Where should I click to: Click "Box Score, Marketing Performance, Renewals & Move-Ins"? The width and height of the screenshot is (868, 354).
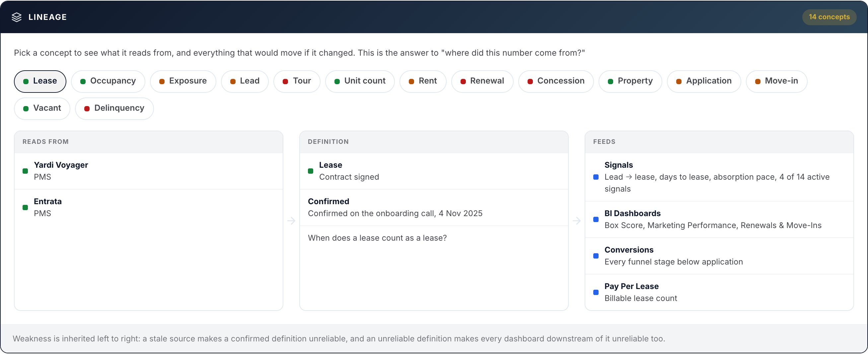713,225
